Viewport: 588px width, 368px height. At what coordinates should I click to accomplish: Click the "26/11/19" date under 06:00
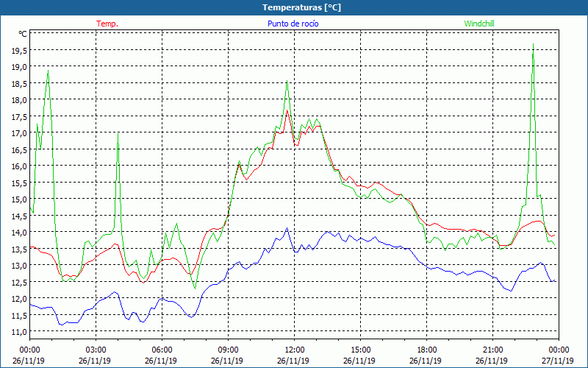161,361
